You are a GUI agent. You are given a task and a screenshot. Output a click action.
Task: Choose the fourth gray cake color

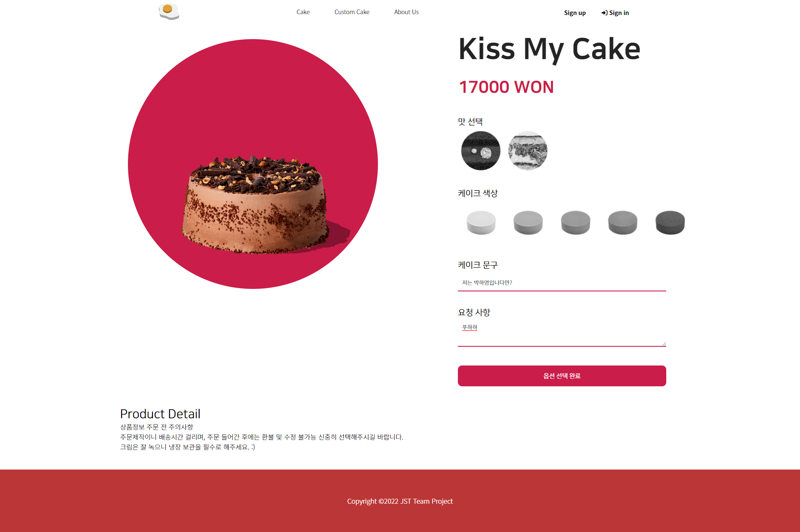click(623, 223)
